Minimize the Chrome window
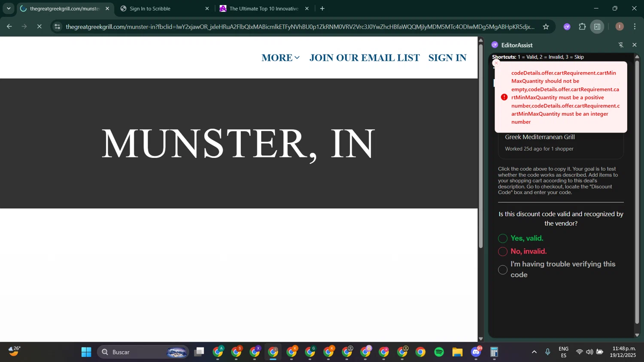This screenshot has height=362, width=644. coord(596,9)
